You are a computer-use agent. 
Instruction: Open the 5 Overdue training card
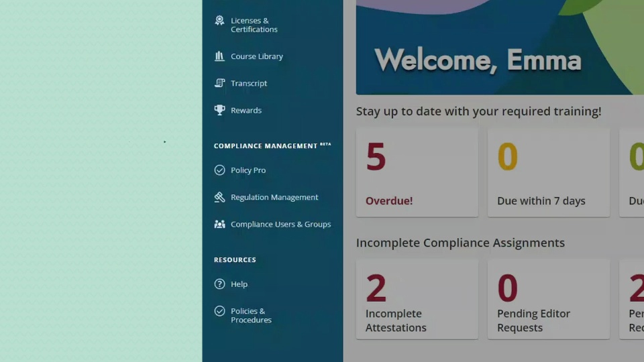[417, 172]
